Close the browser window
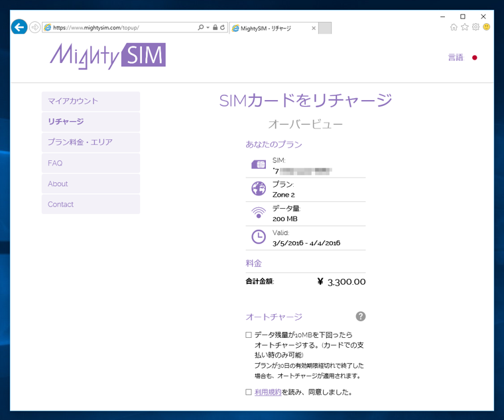 pos(483,17)
